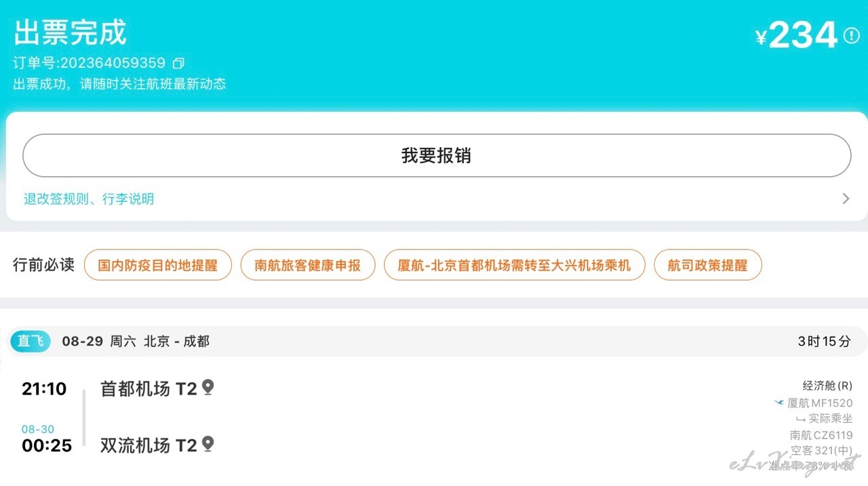Open map pin for 首都机场 T2
868x486 pixels.
(208, 388)
